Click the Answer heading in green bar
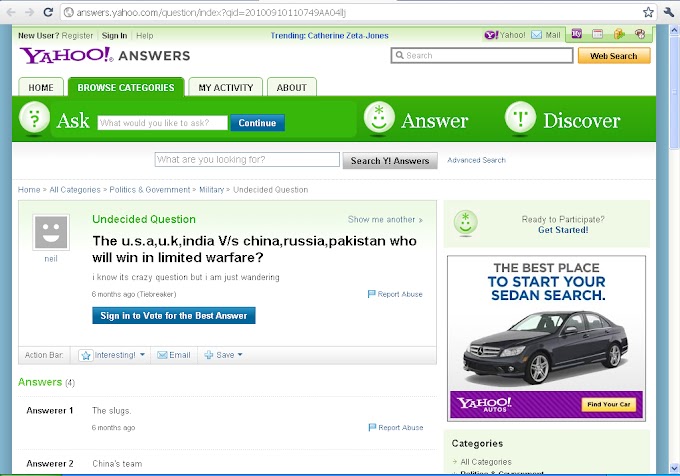 435,121
